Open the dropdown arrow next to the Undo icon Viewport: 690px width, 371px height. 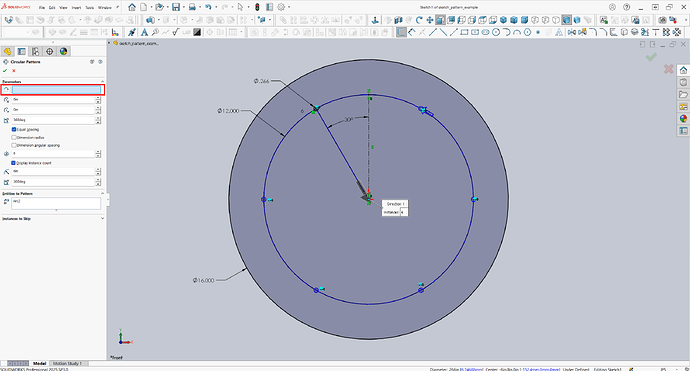point(216,7)
